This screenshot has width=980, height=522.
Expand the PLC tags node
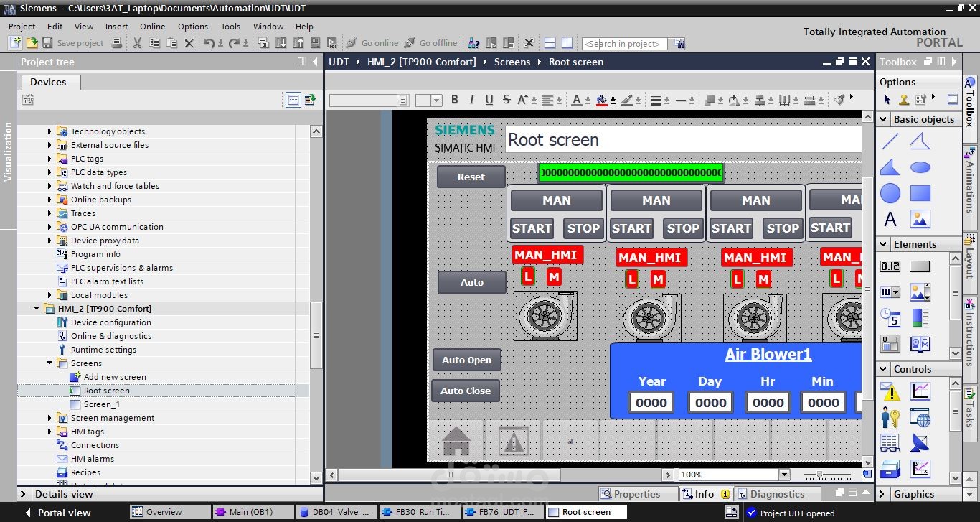50,159
